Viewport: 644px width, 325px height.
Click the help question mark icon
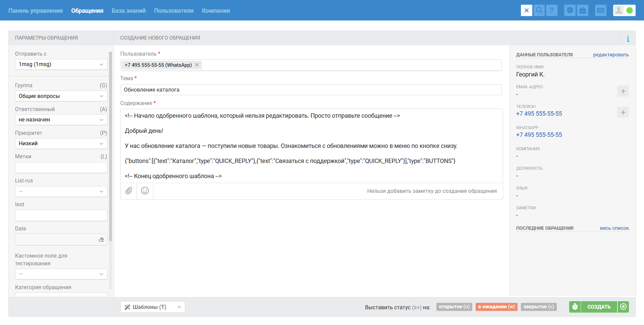point(551,10)
